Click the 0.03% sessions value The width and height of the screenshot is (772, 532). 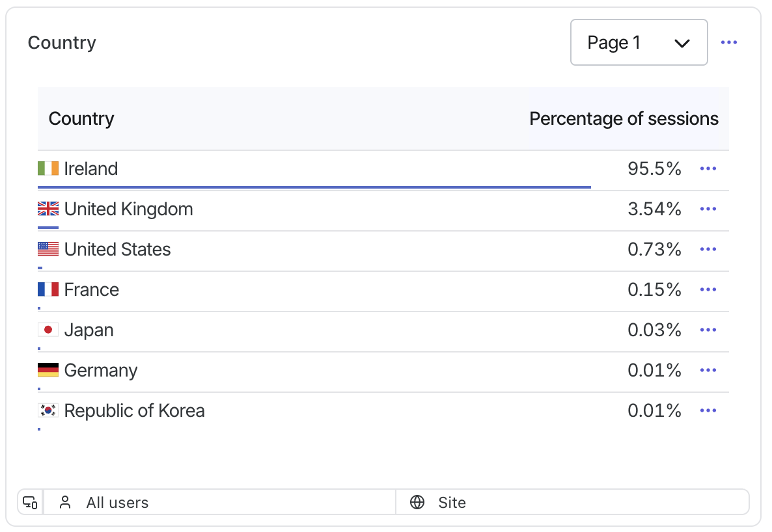click(x=654, y=330)
